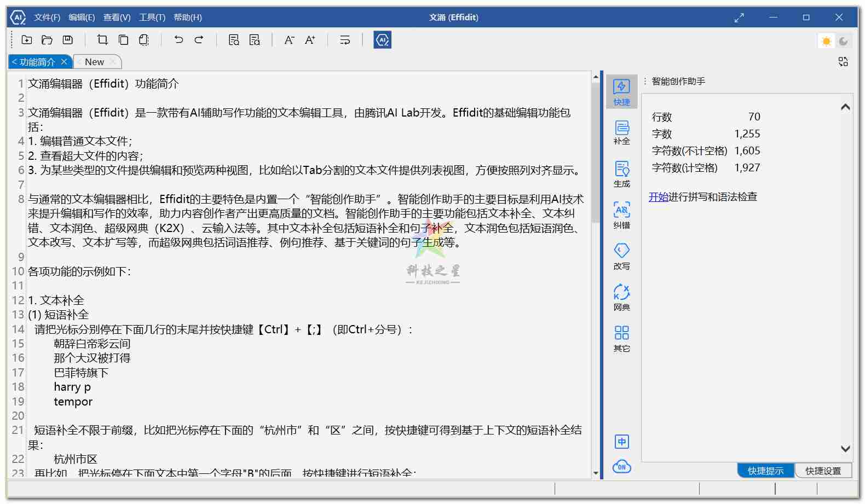Toggle the cloud ON service switch
The height and width of the screenshot is (504, 865).
click(621, 466)
